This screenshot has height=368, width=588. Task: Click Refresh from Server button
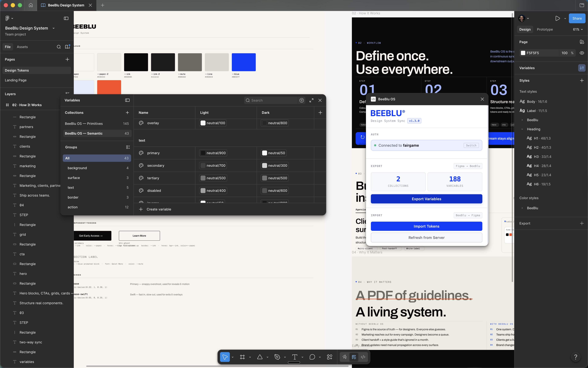coord(426,238)
